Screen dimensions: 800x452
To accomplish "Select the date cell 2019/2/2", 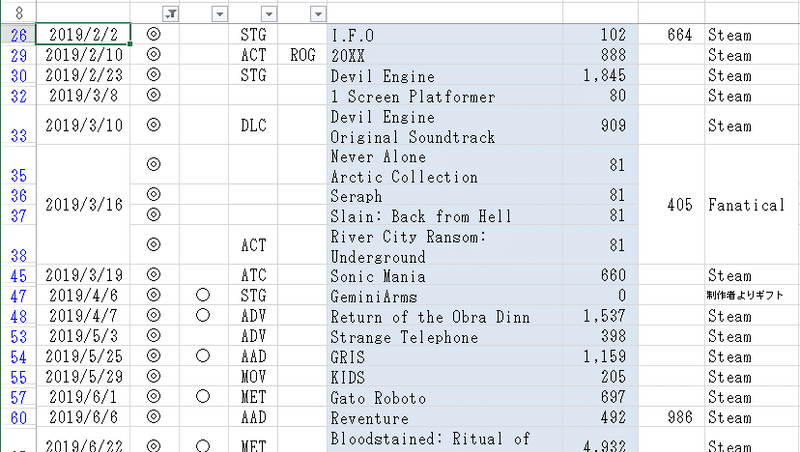I will [x=83, y=34].
